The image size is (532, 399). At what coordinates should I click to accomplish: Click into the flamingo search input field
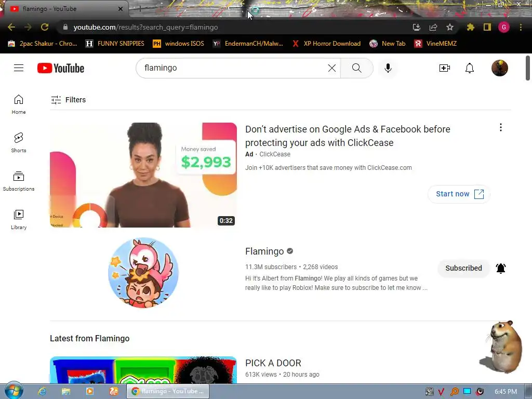(x=234, y=68)
